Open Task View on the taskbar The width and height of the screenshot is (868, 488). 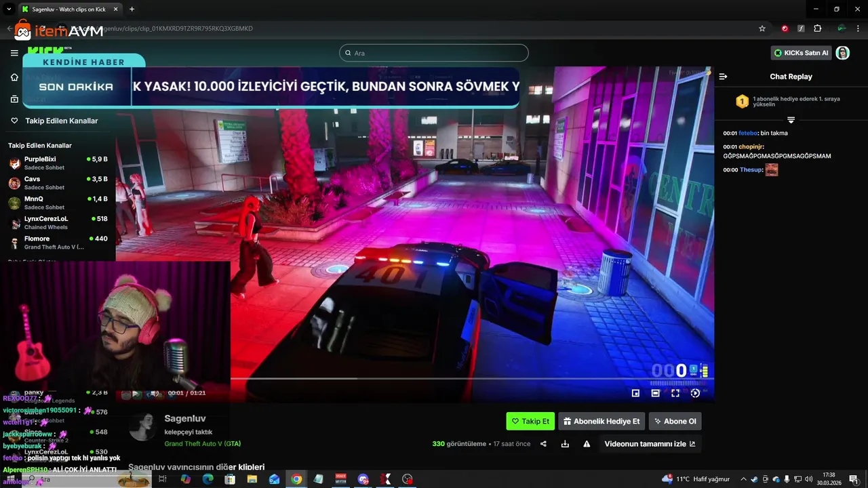(x=163, y=479)
